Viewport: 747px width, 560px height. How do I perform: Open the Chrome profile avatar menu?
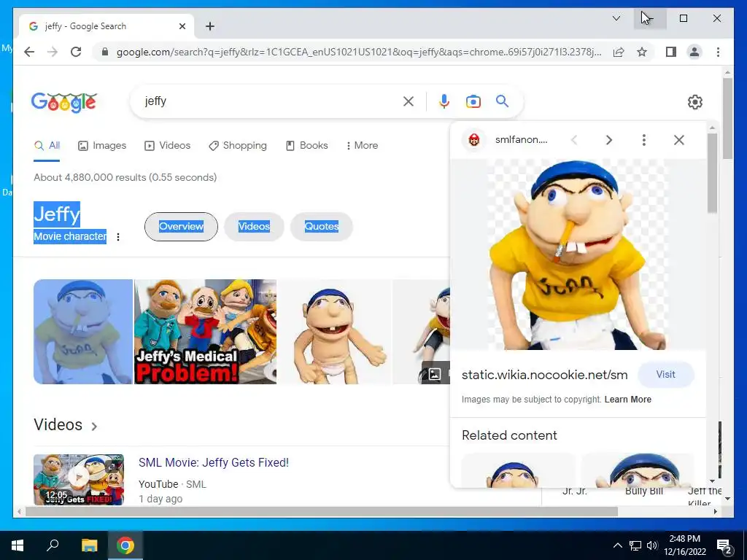pyautogui.click(x=694, y=52)
